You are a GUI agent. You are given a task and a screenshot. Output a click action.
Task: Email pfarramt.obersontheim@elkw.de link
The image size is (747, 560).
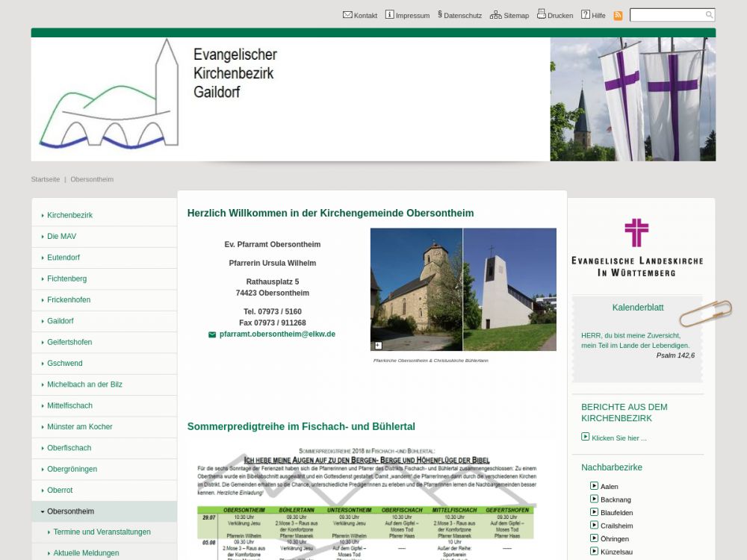pos(277,335)
